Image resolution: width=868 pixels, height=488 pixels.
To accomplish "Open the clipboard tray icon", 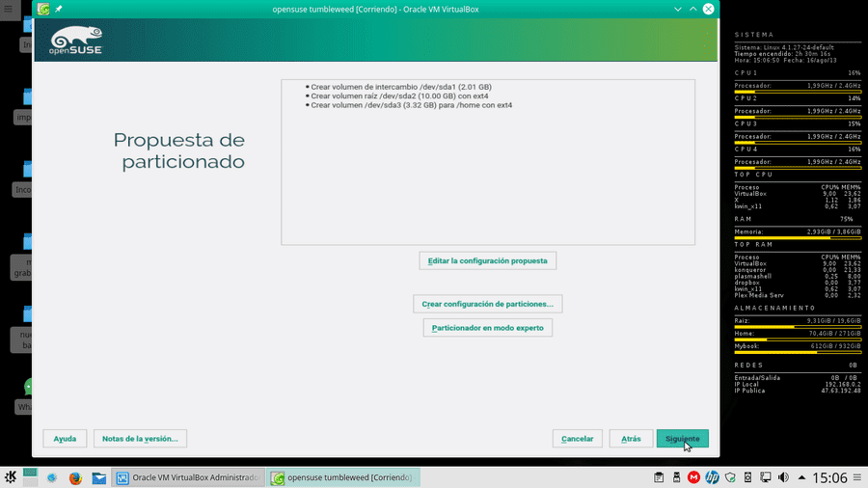I will pyautogui.click(x=658, y=477).
